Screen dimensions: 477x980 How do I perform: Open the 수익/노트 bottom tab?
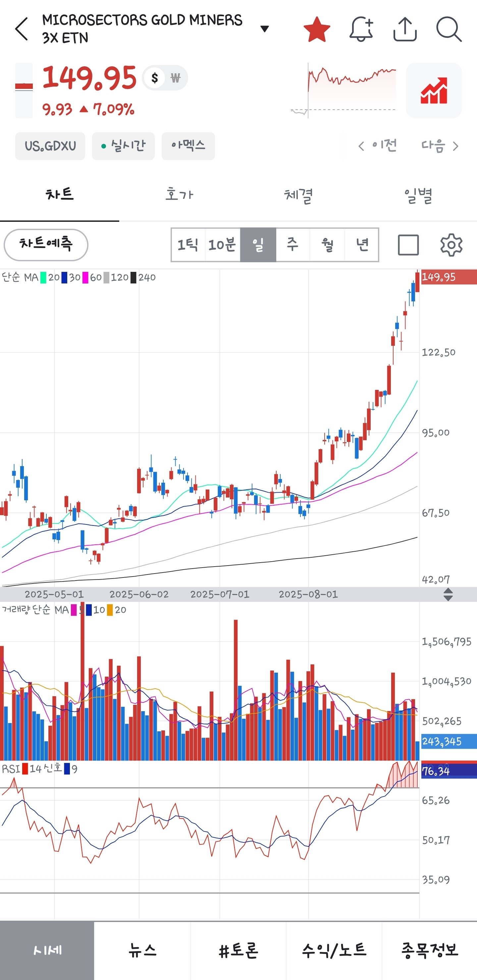pyautogui.click(x=334, y=950)
